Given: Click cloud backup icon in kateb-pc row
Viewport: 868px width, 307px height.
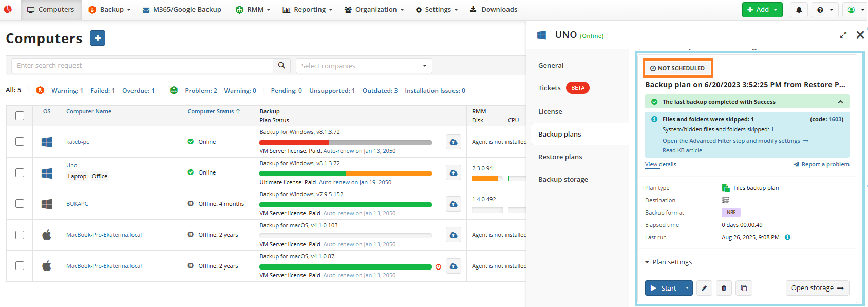Looking at the screenshot, I should [454, 142].
